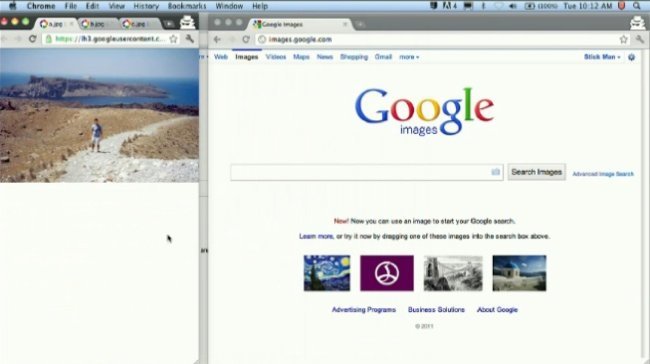The height and width of the screenshot is (364, 650).
Task: Click the island path photo in left window
Action: pos(99,115)
